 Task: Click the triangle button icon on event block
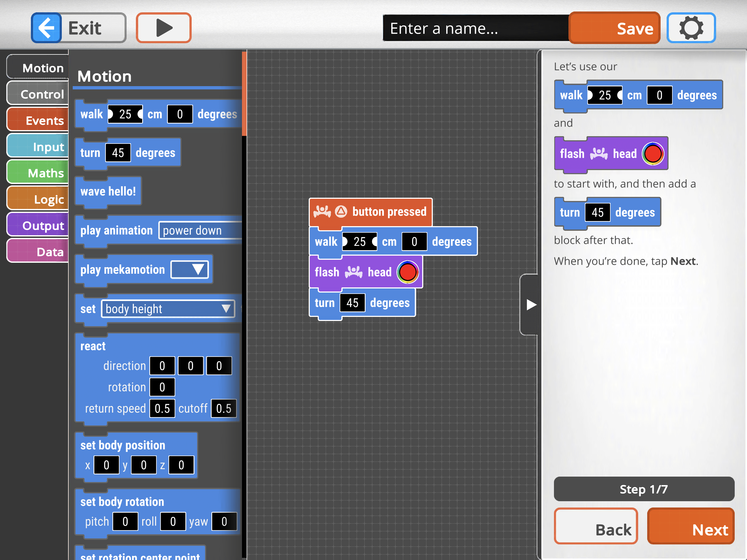coord(341,211)
